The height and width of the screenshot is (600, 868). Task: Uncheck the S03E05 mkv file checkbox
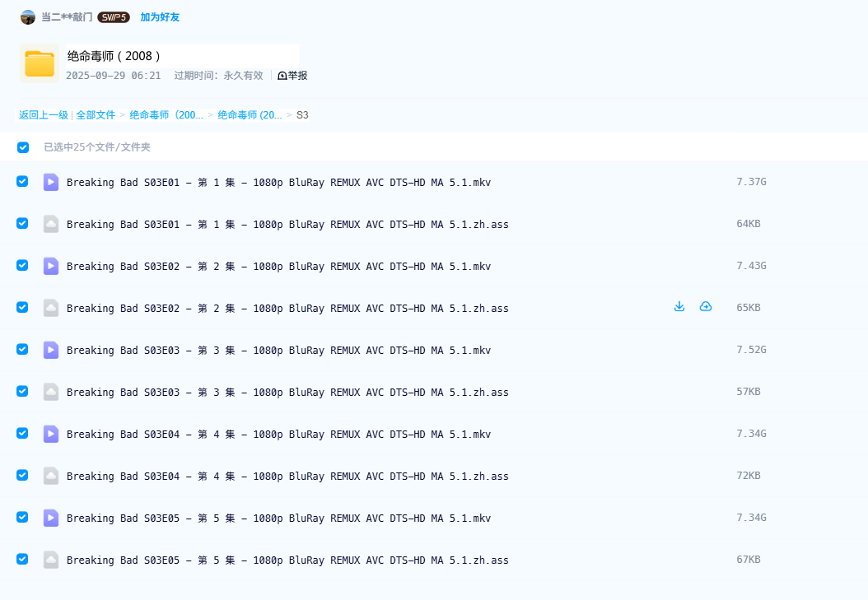tap(22, 518)
